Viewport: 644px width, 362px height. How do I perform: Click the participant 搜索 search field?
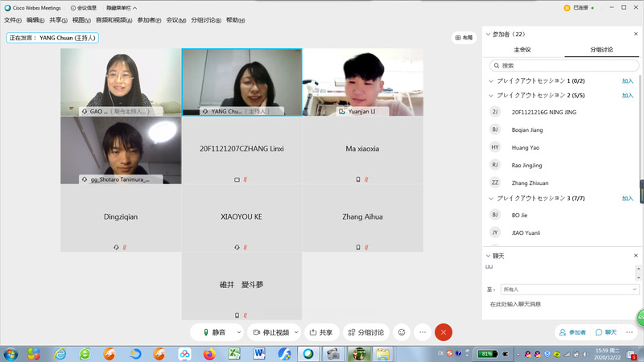point(563,65)
